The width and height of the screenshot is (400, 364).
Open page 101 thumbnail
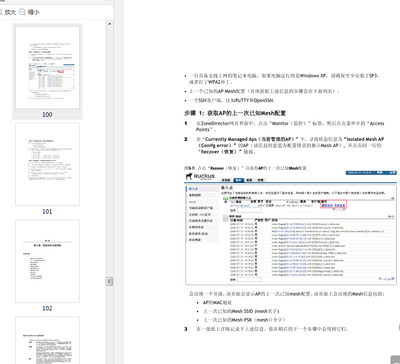[x=47, y=164]
